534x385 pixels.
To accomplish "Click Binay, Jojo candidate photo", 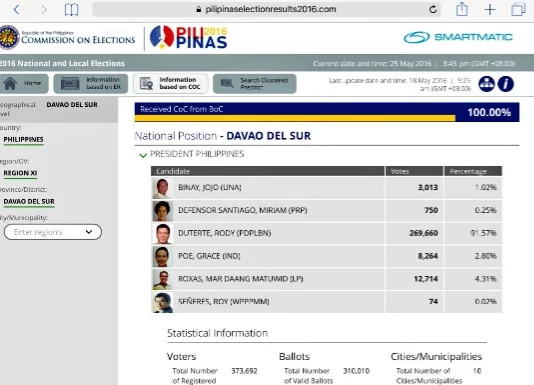I will 162,188.
